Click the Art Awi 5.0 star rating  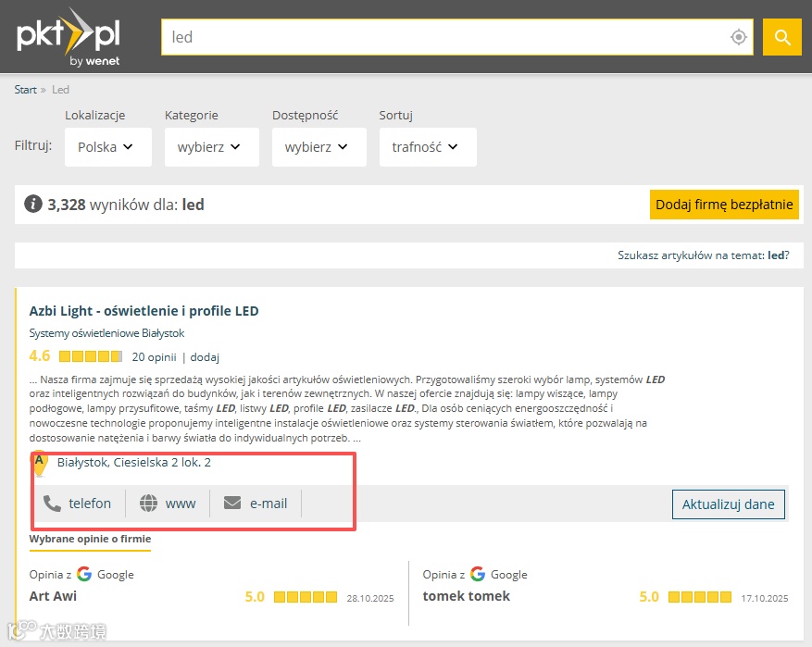[306, 597]
